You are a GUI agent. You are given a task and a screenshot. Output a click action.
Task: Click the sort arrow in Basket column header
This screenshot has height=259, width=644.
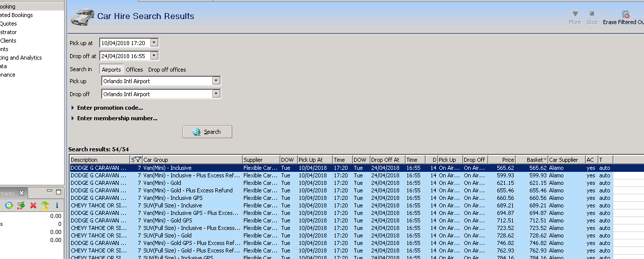545,160
